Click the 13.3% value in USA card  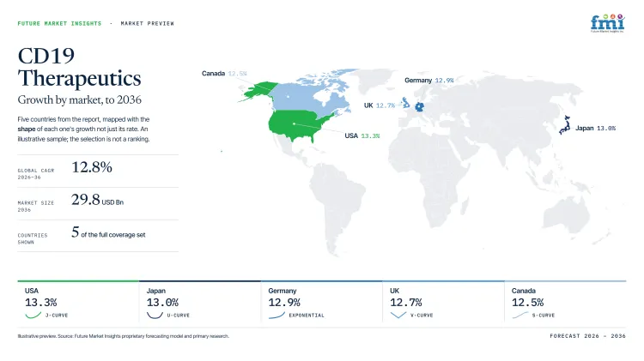coord(40,303)
